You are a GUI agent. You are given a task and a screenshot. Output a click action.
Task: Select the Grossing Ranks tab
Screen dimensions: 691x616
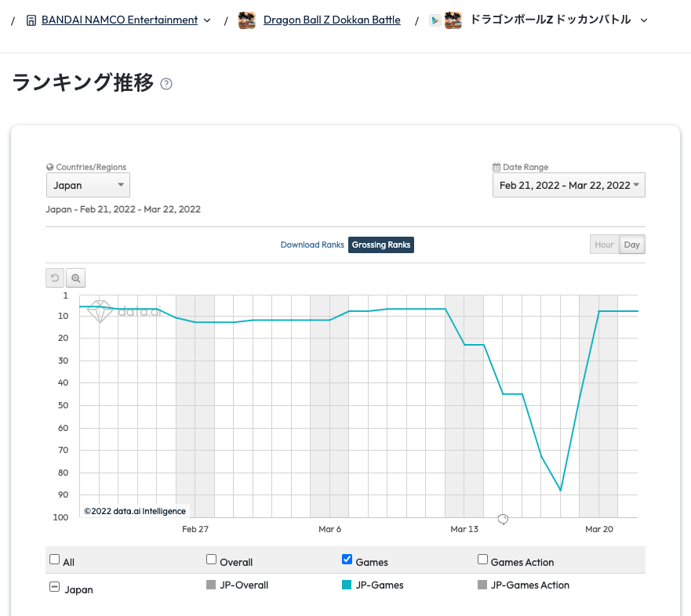[x=380, y=245]
